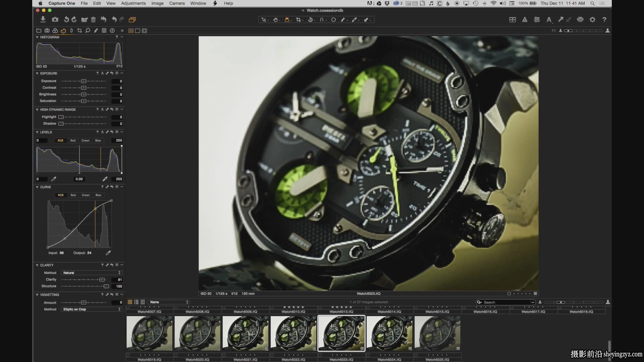
Task: Select the Pointer cursor tool
Action: [264, 20]
